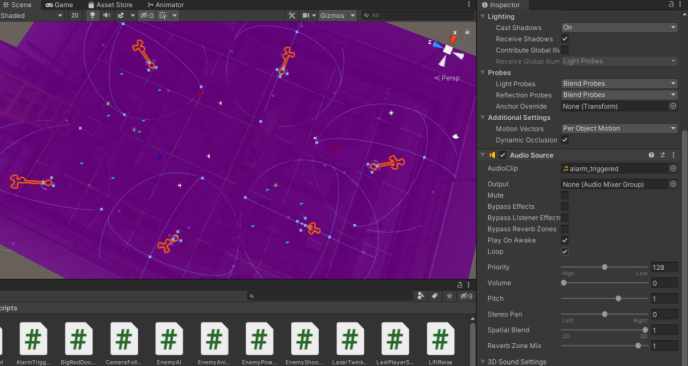This screenshot has height=366, width=689.
Task: Open the Cast Shadows dropdown
Action: pyautogui.click(x=620, y=27)
